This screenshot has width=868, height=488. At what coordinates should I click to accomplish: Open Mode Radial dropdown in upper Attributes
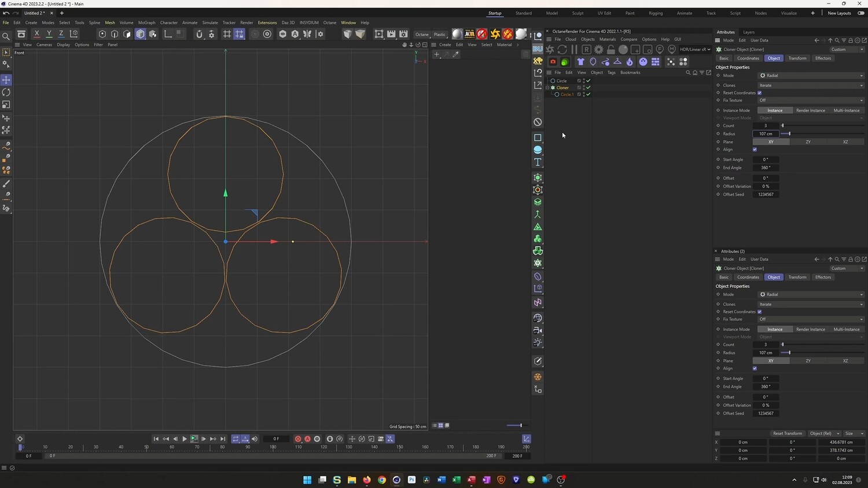811,76
